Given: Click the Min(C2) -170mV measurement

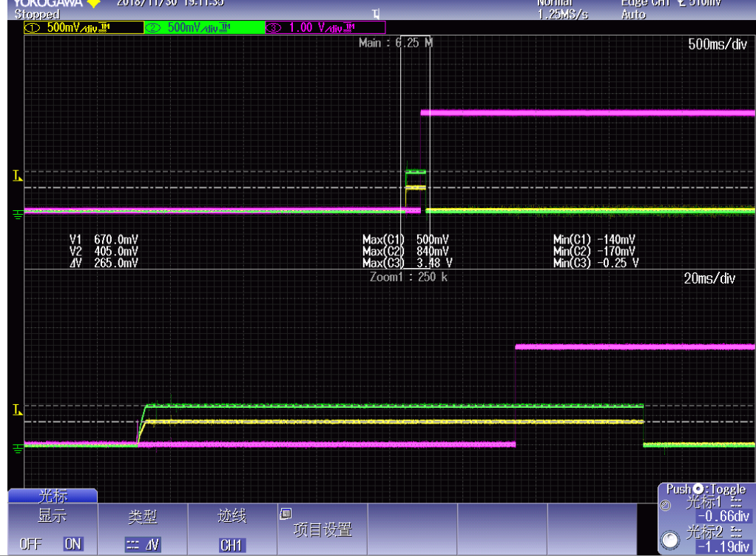Looking at the screenshot, I should [x=594, y=251].
